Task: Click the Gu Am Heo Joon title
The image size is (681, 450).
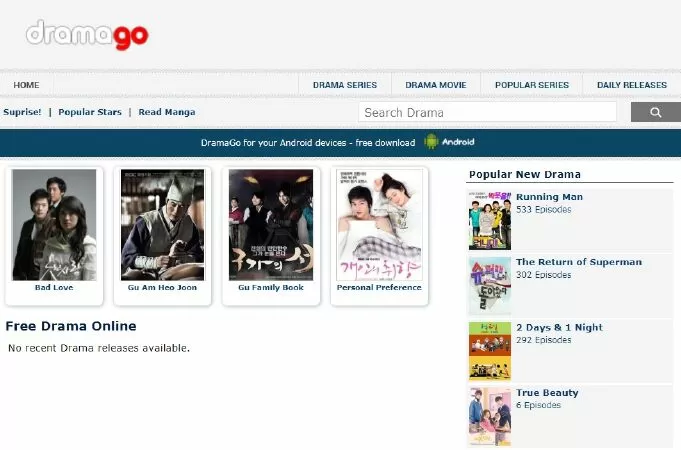Action: (x=162, y=287)
